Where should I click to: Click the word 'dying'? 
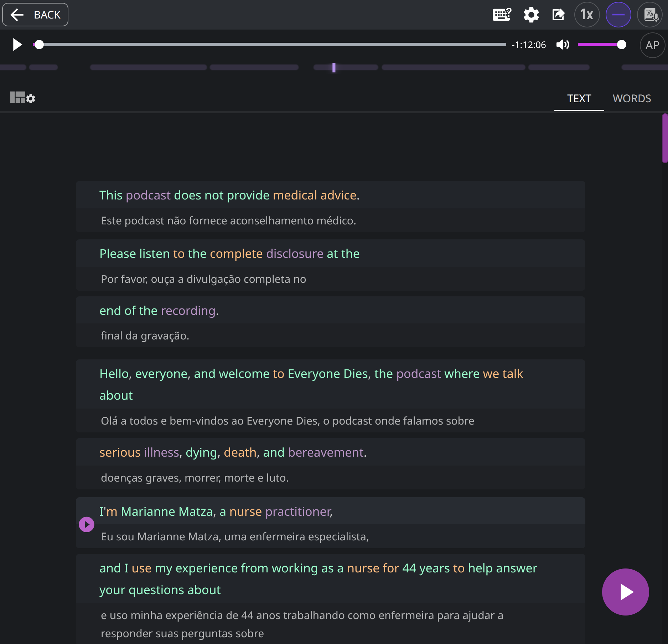(x=201, y=452)
